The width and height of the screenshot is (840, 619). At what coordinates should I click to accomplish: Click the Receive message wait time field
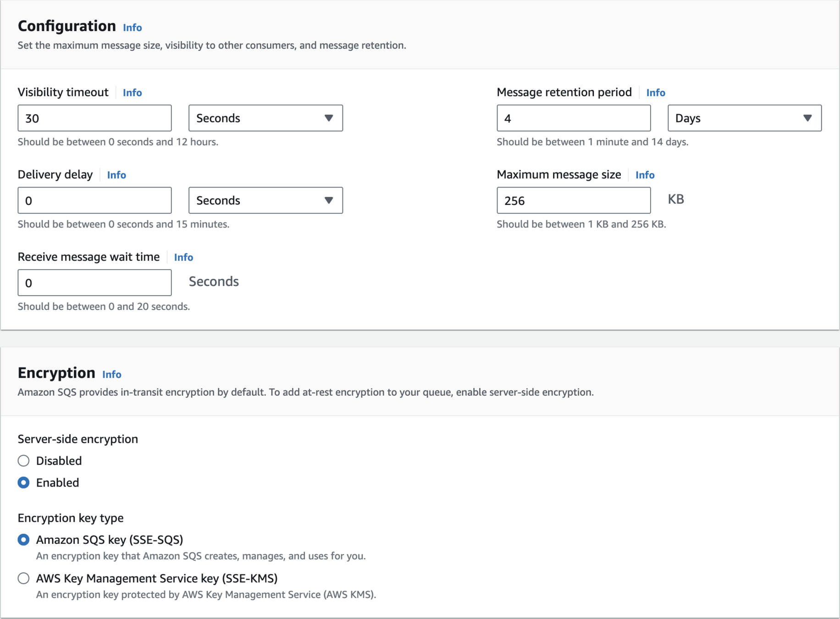pyautogui.click(x=94, y=283)
